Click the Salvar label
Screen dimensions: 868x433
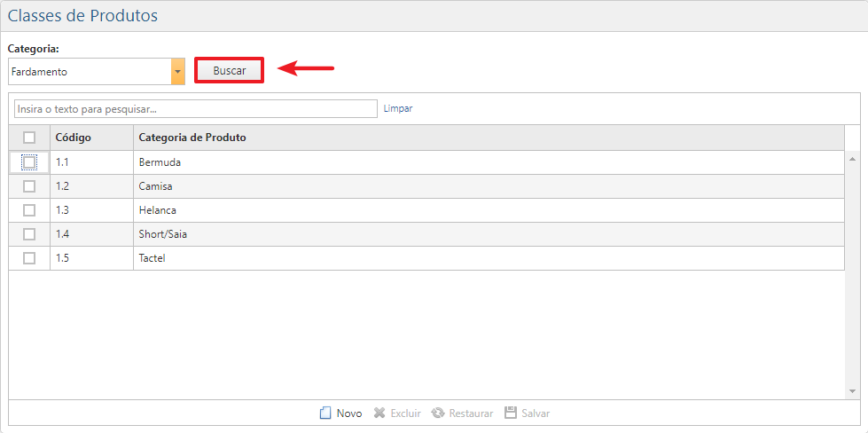[536, 413]
